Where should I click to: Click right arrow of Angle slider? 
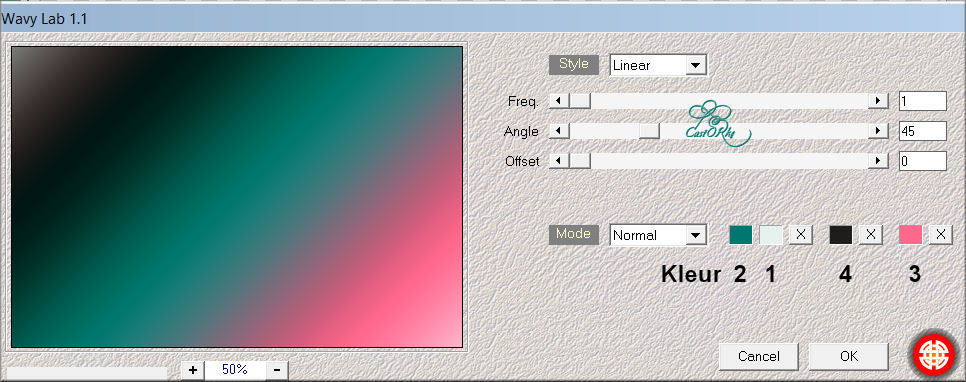[878, 131]
